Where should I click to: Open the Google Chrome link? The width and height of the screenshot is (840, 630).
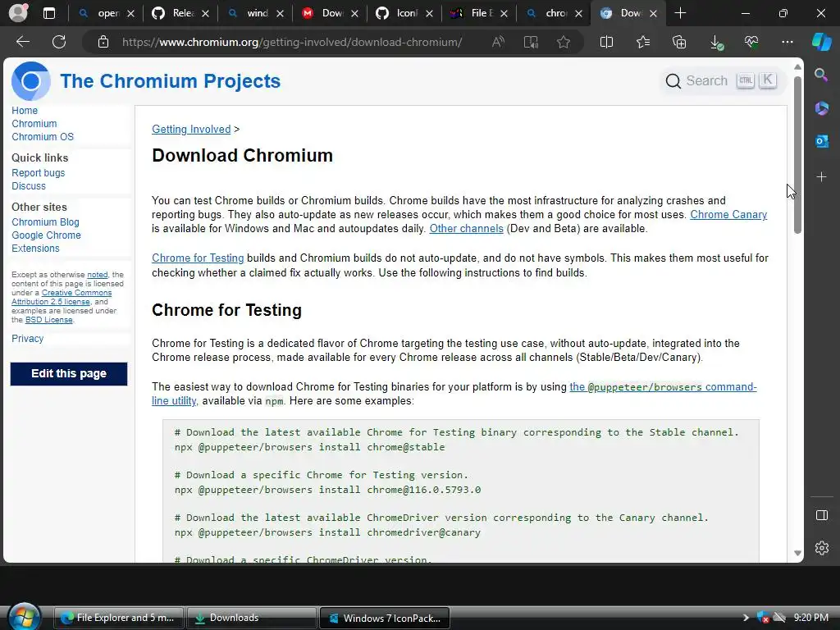(46, 235)
